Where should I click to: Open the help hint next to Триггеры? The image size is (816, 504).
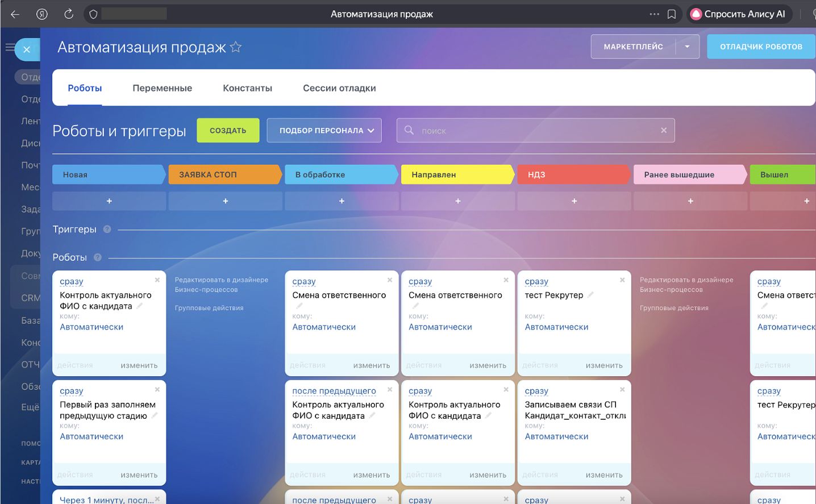click(107, 230)
